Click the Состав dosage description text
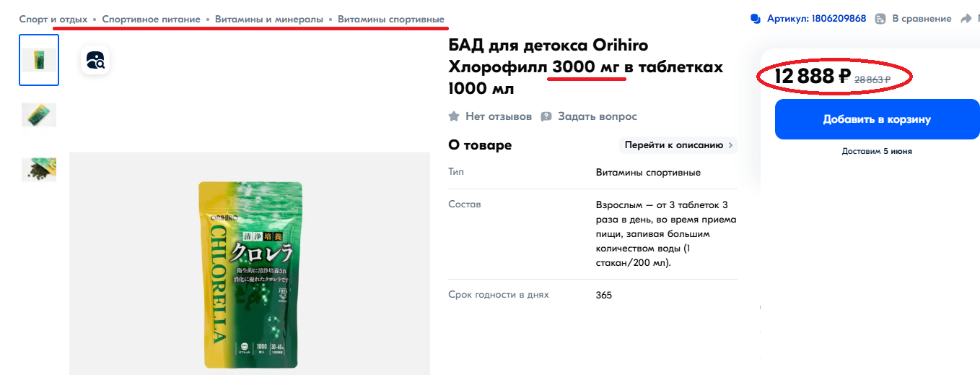The height and width of the screenshot is (375, 980). (666, 234)
